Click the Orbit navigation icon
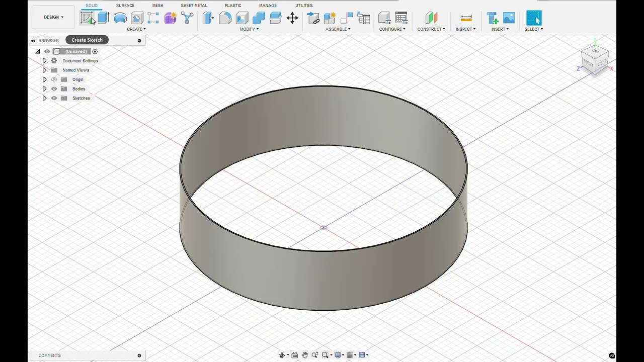 pos(282,355)
